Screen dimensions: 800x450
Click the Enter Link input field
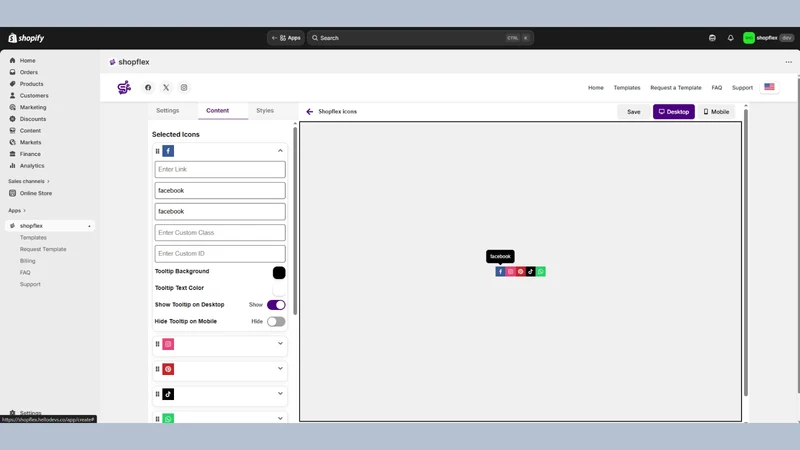tap(220, 169)
